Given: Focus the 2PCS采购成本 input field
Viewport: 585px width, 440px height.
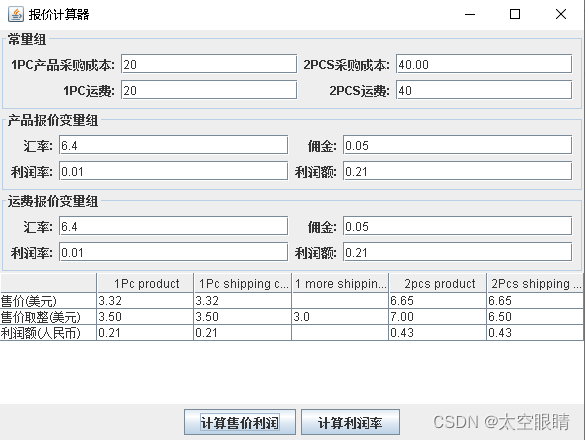Looking at the screenshot, I should coord(484,64).
